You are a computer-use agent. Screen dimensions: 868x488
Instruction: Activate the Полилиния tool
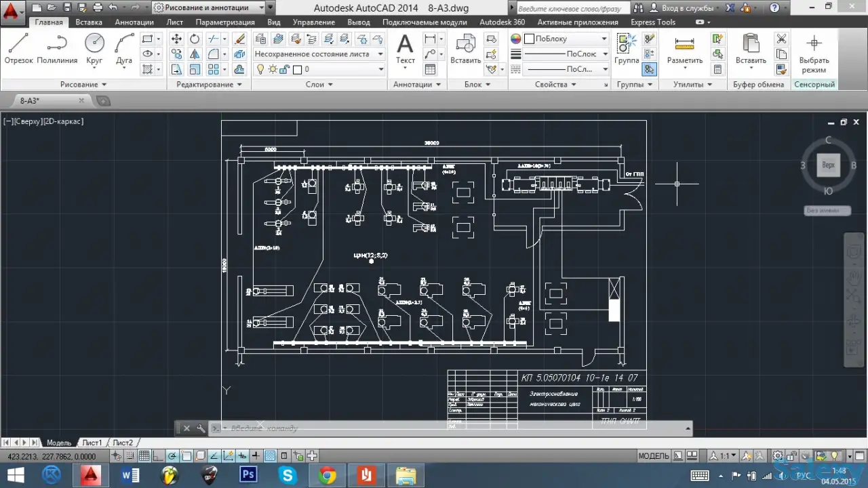point(58,47)
